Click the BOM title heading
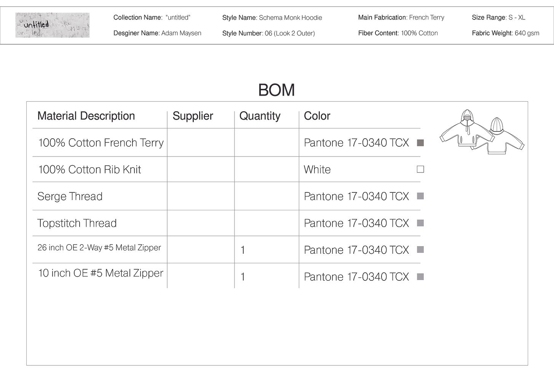Viewport: 554px width, 392px height. [x=276, y=90]
